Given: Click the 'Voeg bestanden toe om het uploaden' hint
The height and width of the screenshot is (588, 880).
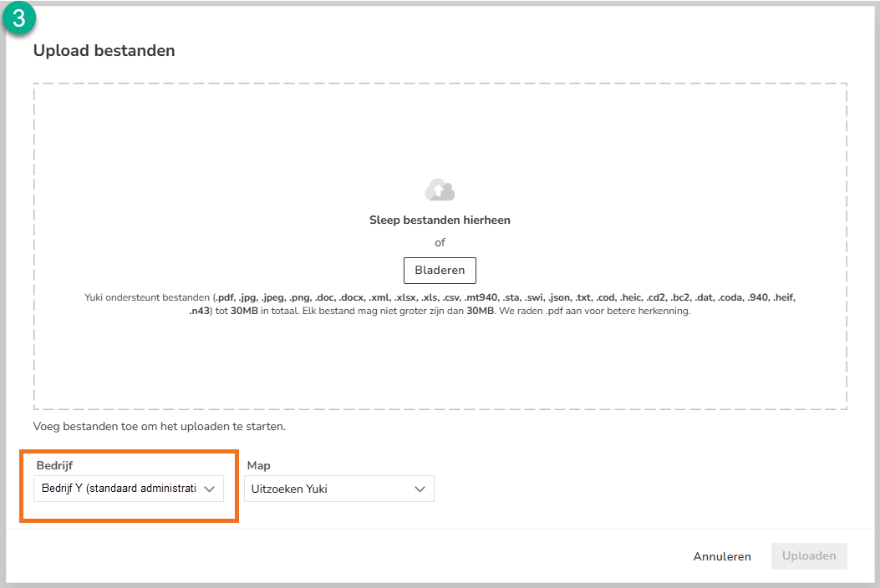Looking at the screenshot, I should (160, 427).
